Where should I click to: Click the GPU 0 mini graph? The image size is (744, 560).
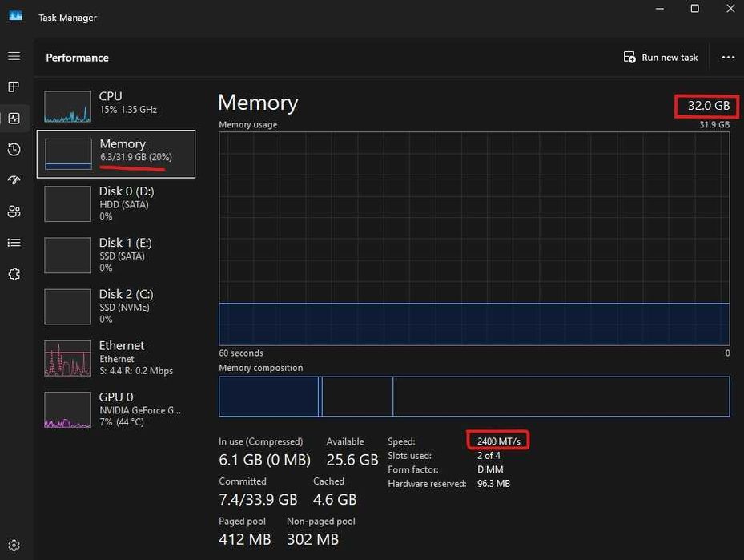pos(68,409)
